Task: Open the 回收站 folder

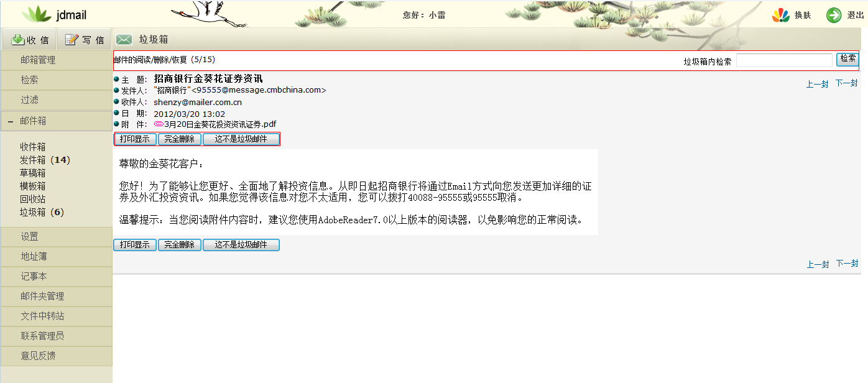Action: pyautogui.click(x=32, y=199)
